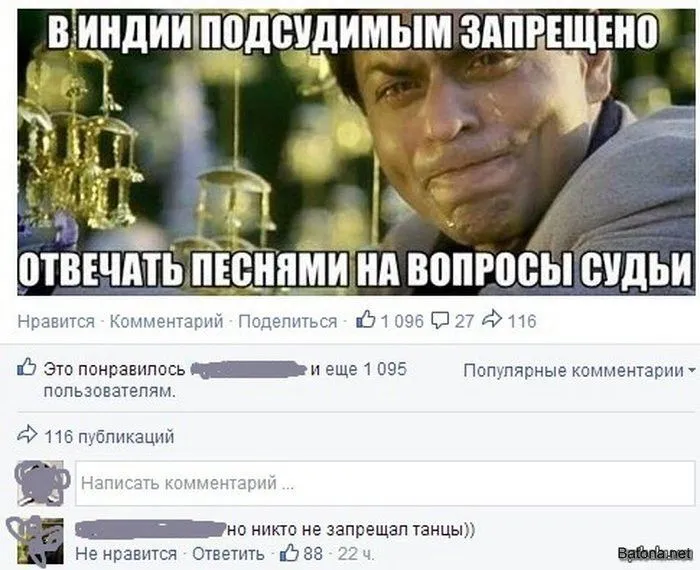Open the meme image with Russian caption
The height and width of the screenshot is (570, 700).
(356, 152)
